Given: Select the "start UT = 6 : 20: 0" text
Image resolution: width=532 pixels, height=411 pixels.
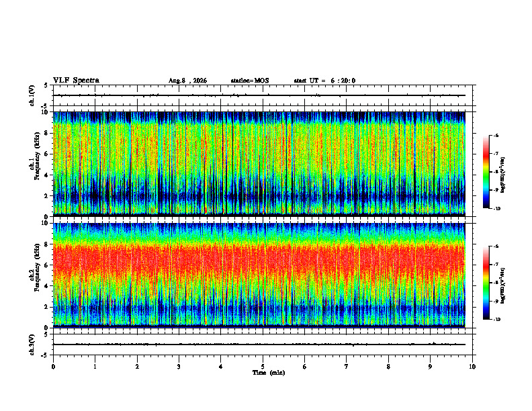Looking at the screenshot, I should [x=324, y=81].
